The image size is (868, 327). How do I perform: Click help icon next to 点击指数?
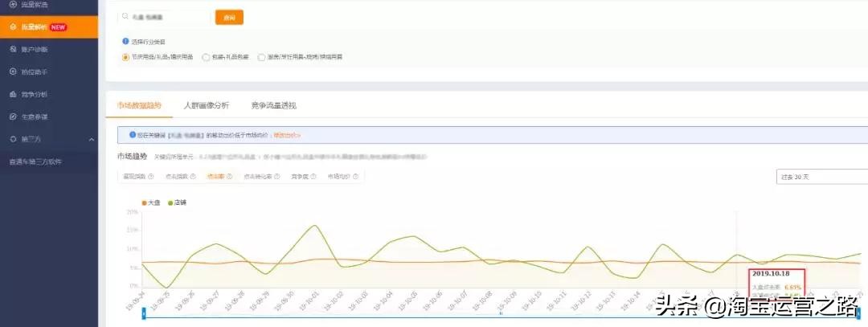[193, 177]
